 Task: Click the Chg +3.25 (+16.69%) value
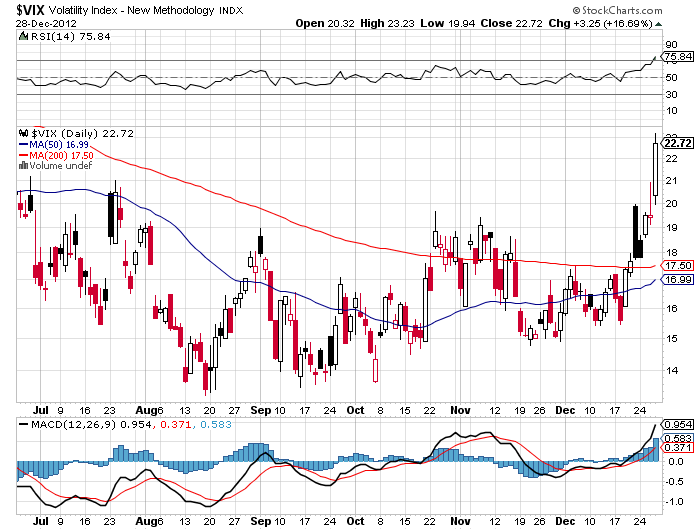[600, 24]
